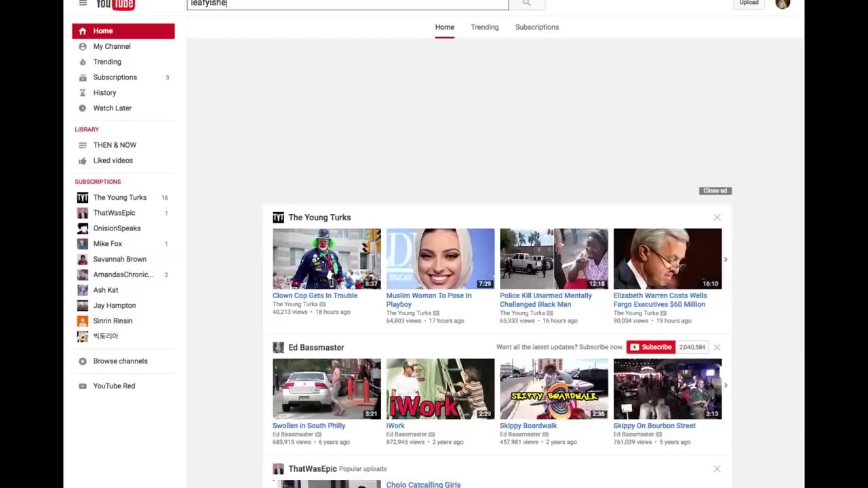868x488 pixels.
Task: Open the iWork video title link
Action: point(395,426)
